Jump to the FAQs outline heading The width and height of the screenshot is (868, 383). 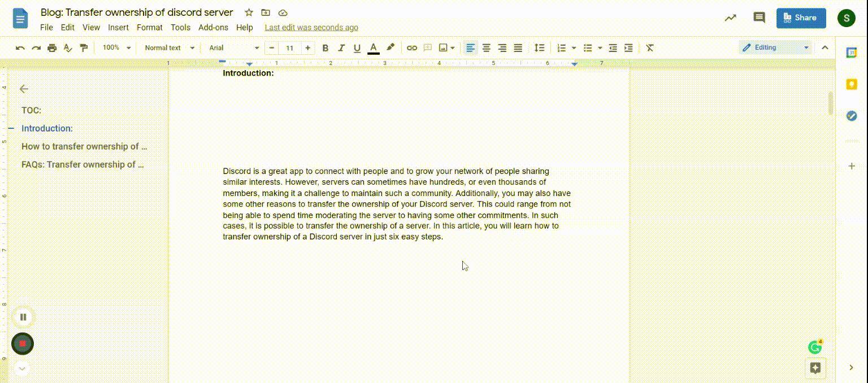point(83,164)
